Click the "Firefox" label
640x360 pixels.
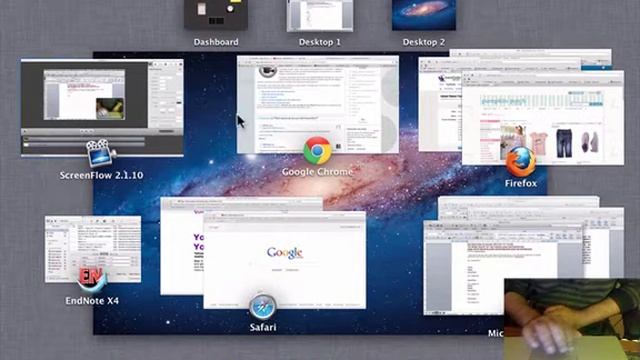(x=521, y=183)
